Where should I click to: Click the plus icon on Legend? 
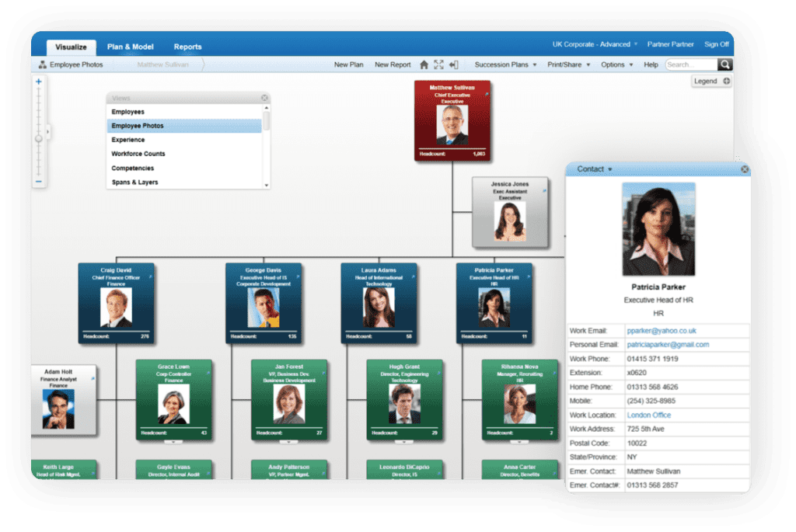pyautogui.click(x=727, y=81)
